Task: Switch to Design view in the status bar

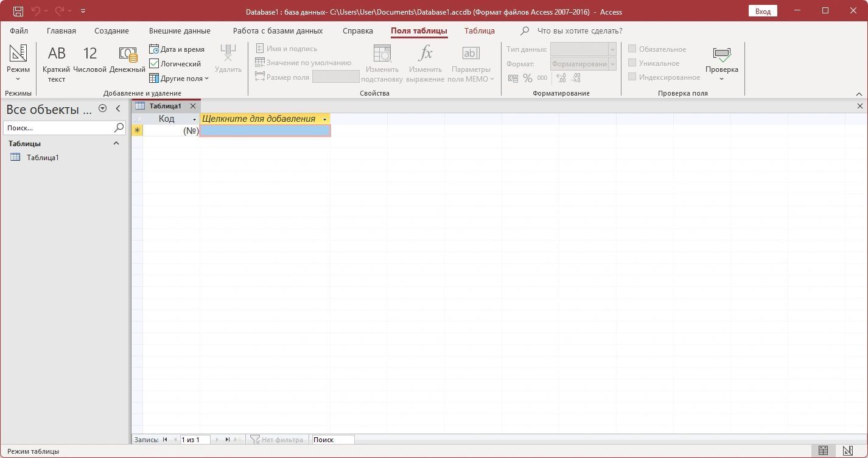Action: [x=847, y=451]
